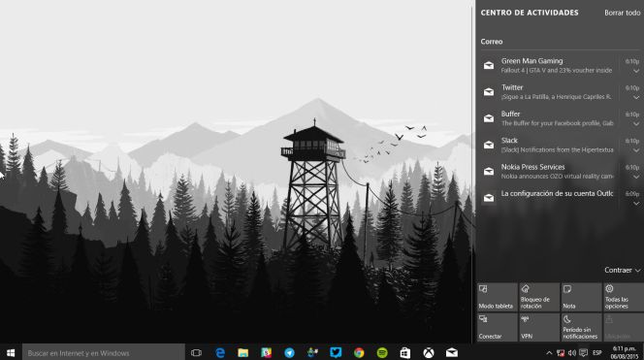Screen dimensions: 644x360
Task: Toggle 'Bloqueo de rotación' quick action
Action: point(539,297)
